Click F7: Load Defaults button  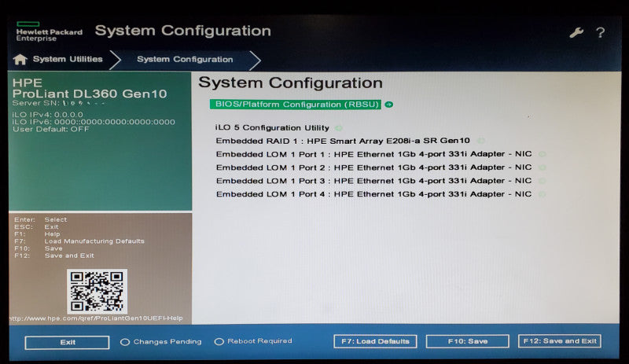pos(375,341)
